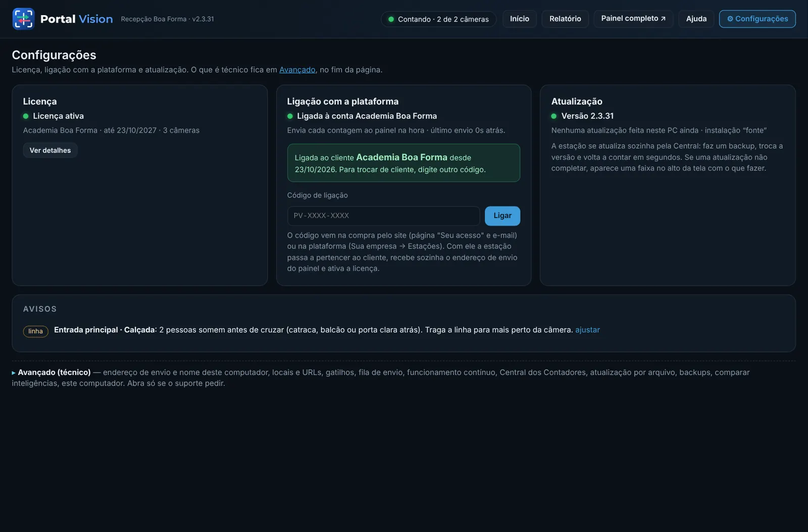Screen dimensions: 808x532
Task: Open Painel completo in new window
Action: pos(633,19)
